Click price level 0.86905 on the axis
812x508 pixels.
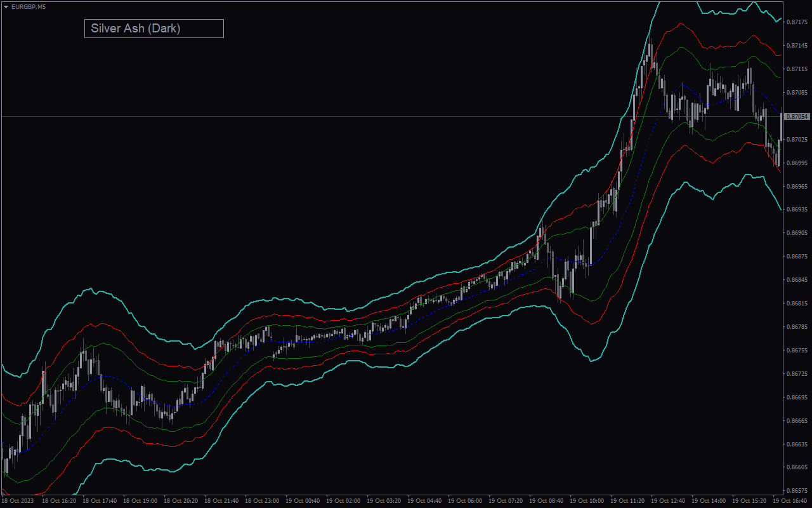(x=797, y=233)
